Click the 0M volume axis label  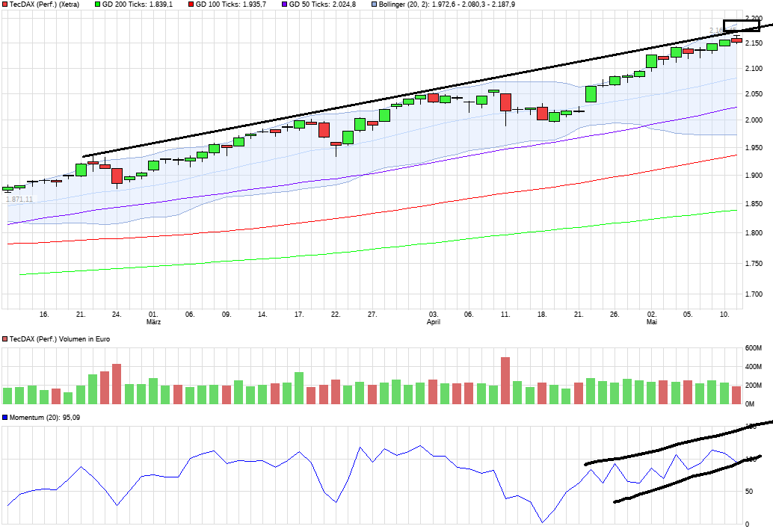pyautogui.click(x=750, y=404)
